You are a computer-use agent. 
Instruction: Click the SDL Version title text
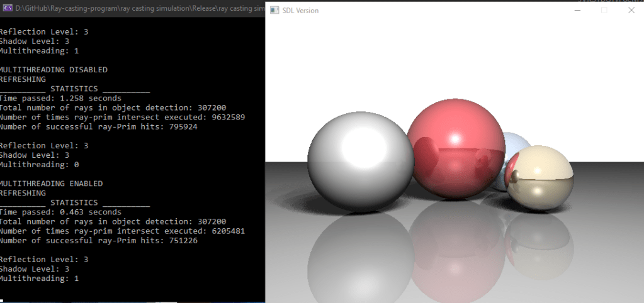point(300,11)
